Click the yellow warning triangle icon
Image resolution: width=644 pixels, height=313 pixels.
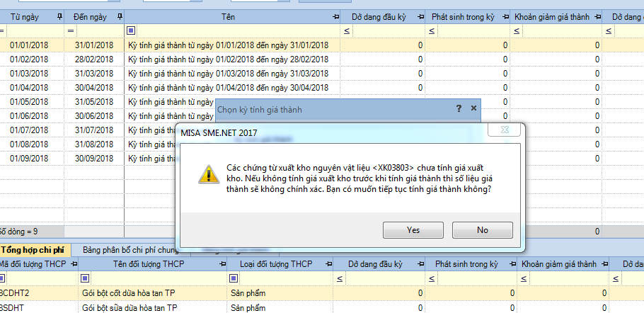click(x=207, y=175)
